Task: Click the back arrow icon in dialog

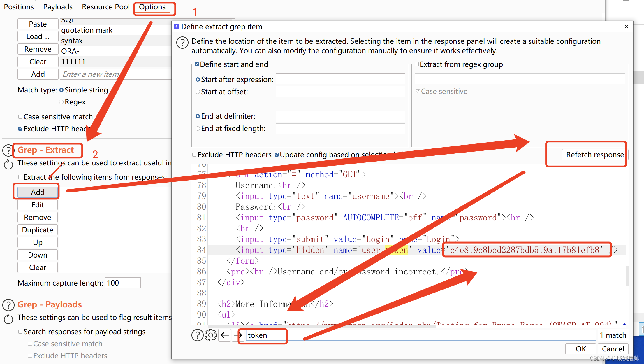Action: coord(224,335)
